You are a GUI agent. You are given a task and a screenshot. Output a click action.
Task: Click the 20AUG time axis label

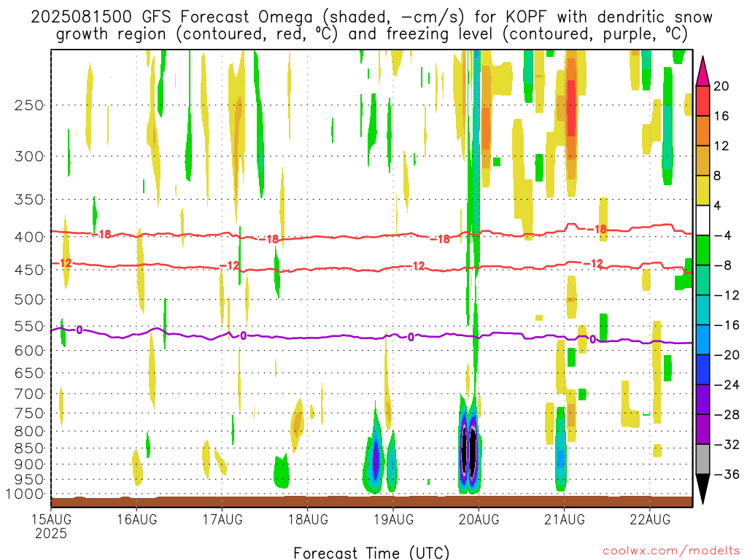point(479,519)
